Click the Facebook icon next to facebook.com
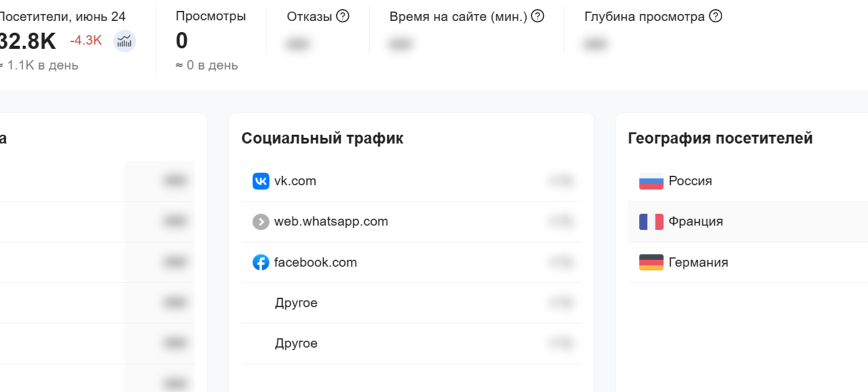The image size is (868, 392). tap(260, 262)
